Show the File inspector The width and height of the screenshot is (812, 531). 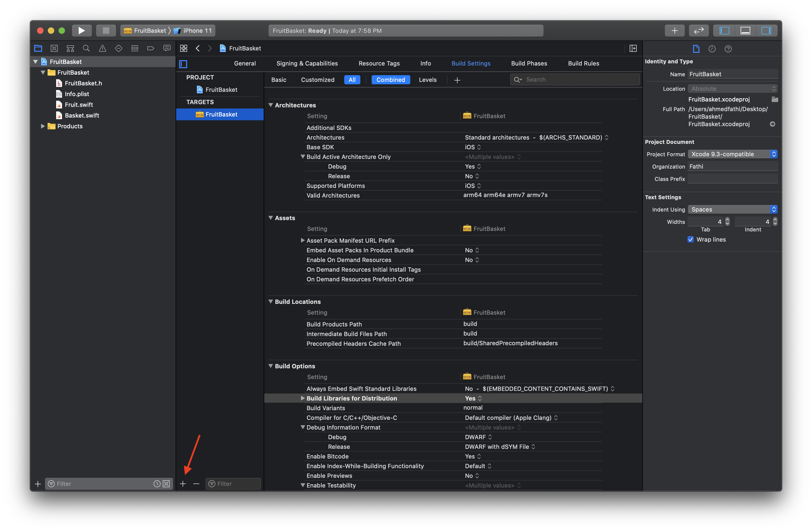pos(696,49)
